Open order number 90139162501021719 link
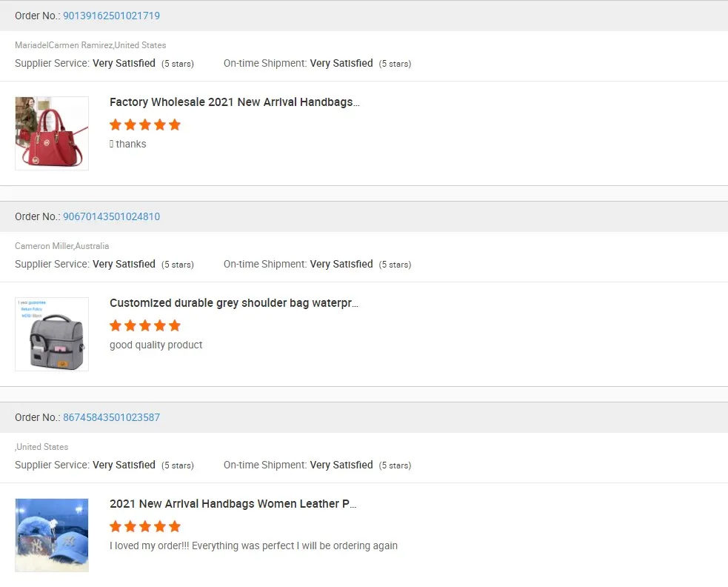 [111, 16]
